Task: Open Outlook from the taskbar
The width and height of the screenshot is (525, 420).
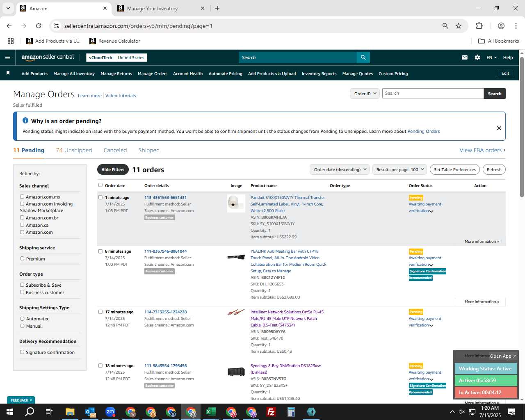Action: [x=90, y=412]
